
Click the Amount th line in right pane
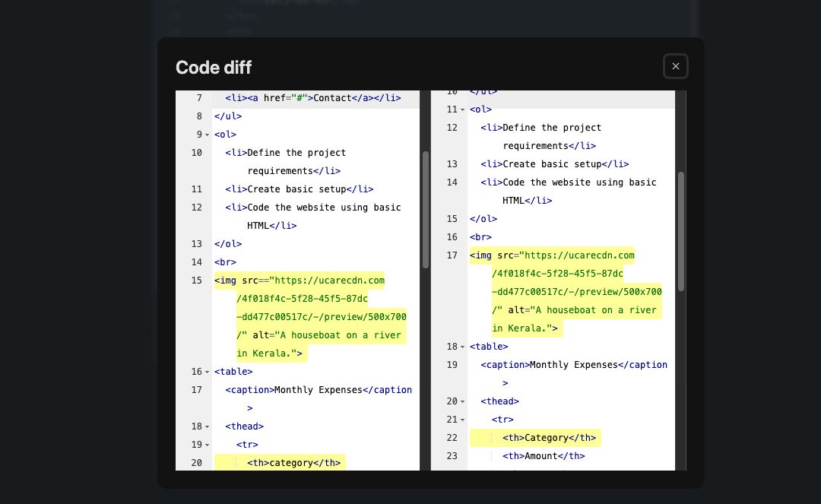click(544, 456)
